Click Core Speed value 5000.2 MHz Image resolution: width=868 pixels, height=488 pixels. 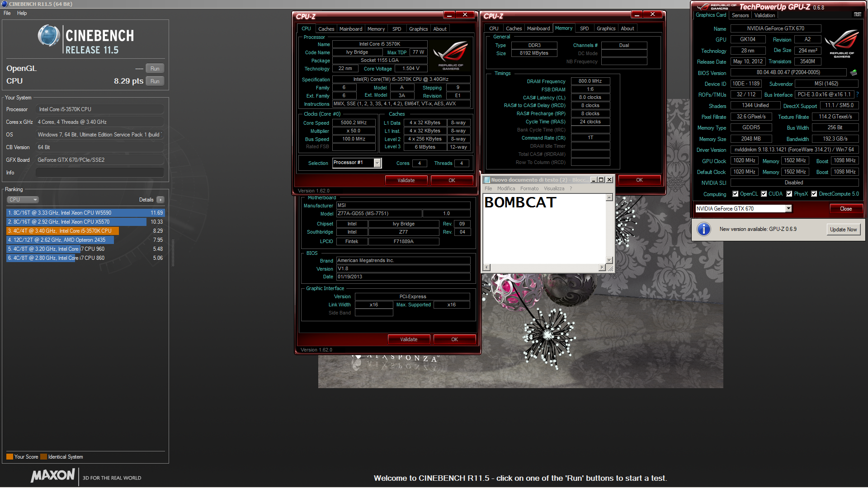[354, 123]
